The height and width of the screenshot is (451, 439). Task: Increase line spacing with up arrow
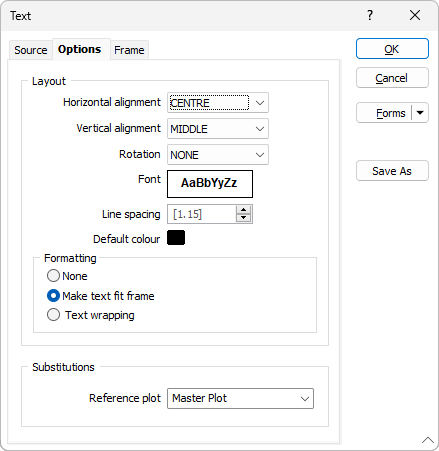244,210
